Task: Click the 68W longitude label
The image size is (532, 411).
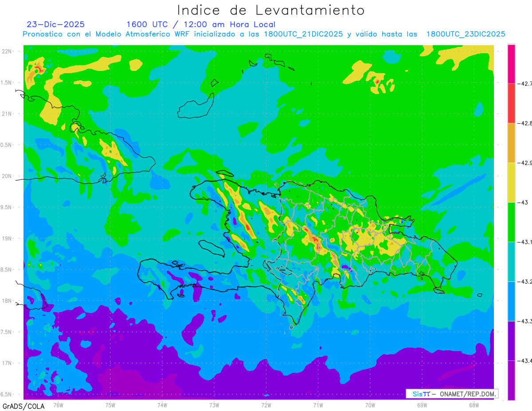Action: [x=473, y=405]
